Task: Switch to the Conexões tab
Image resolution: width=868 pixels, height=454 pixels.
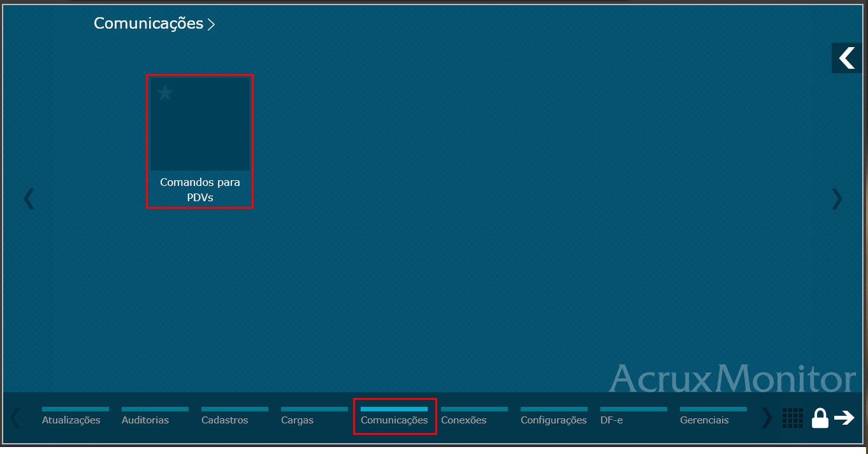Action: coord(464,420)
